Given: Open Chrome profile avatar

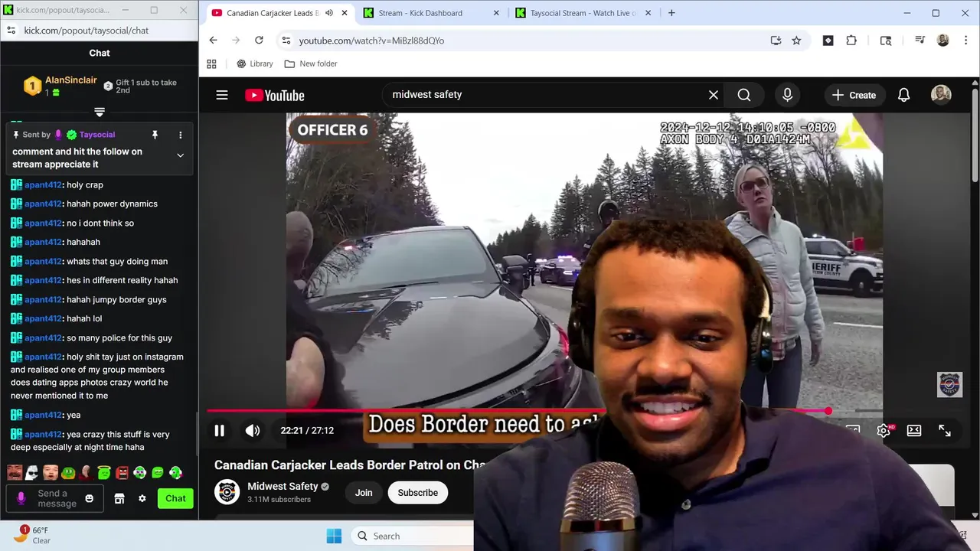Looking at the screenshot, I should 943,41.
